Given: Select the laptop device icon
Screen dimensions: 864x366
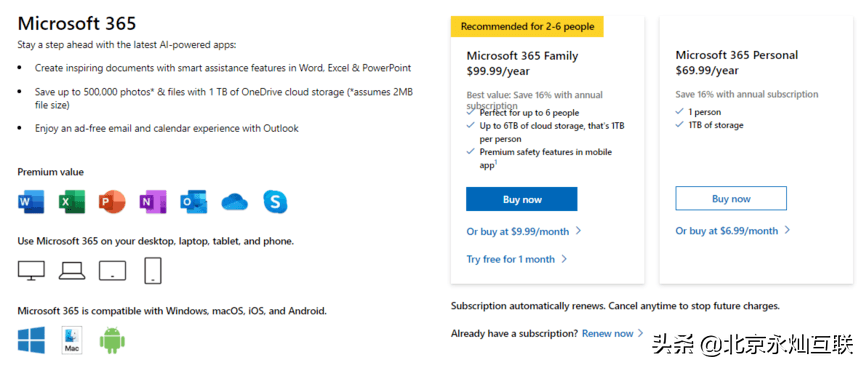Looking at the screenshot, I should click(x=72, y=271).
